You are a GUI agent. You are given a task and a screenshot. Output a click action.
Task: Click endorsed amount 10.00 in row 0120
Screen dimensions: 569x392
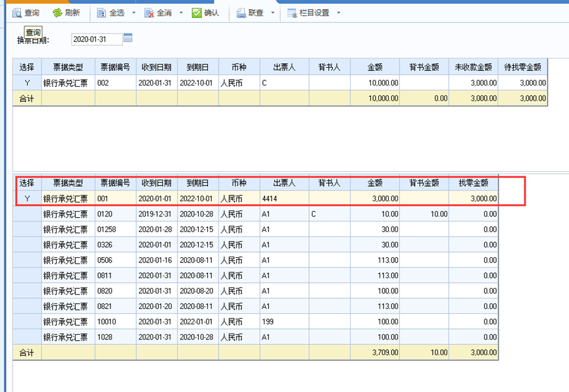pos(424,214)
